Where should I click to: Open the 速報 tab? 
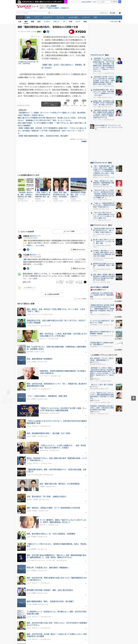coord(28,17)
